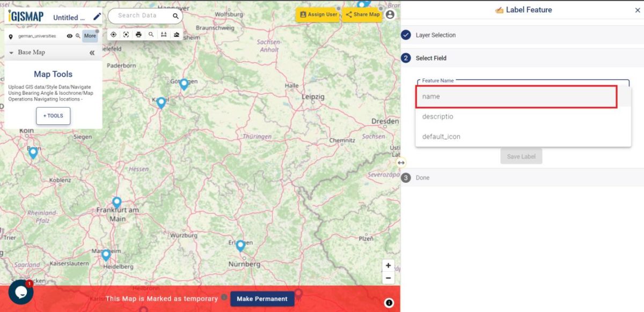Collapse the left sidebar with double chevron

(x=91, y=53)
